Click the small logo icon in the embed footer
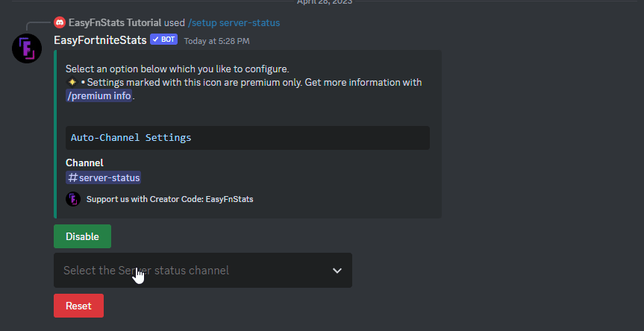The image size is (644, 331). [x=73, y=199]
